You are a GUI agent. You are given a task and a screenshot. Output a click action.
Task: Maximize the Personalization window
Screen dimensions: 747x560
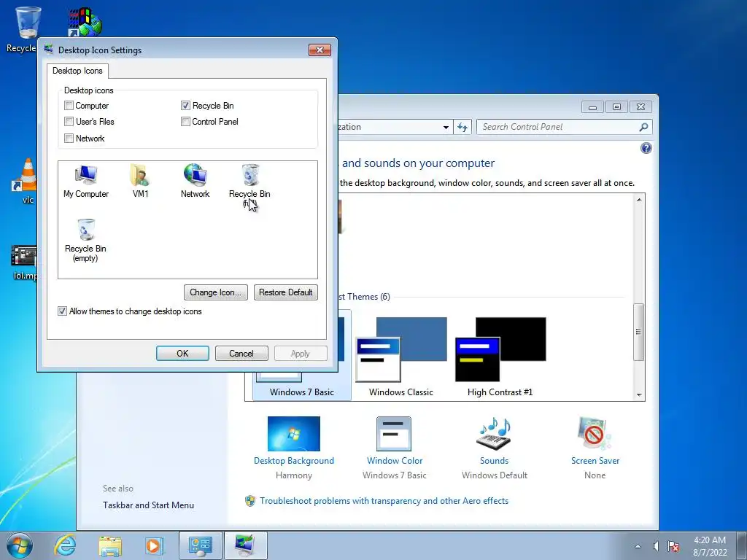pyautogui.click(x=616, y=106)
